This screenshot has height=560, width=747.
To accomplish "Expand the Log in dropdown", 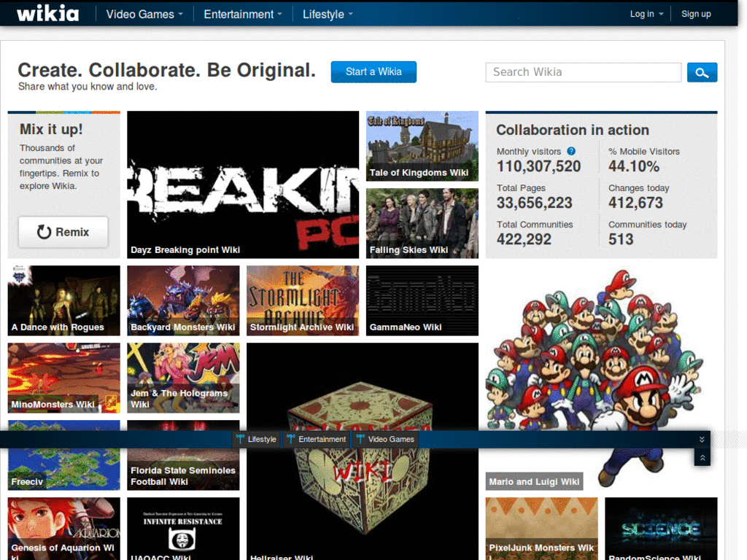I will [646, 14].
